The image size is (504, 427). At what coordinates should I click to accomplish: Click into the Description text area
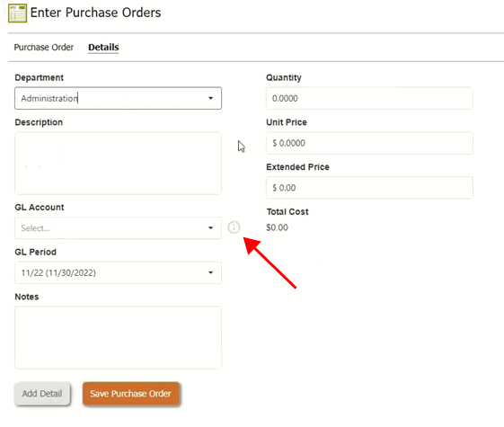click(x=118, y=163)
